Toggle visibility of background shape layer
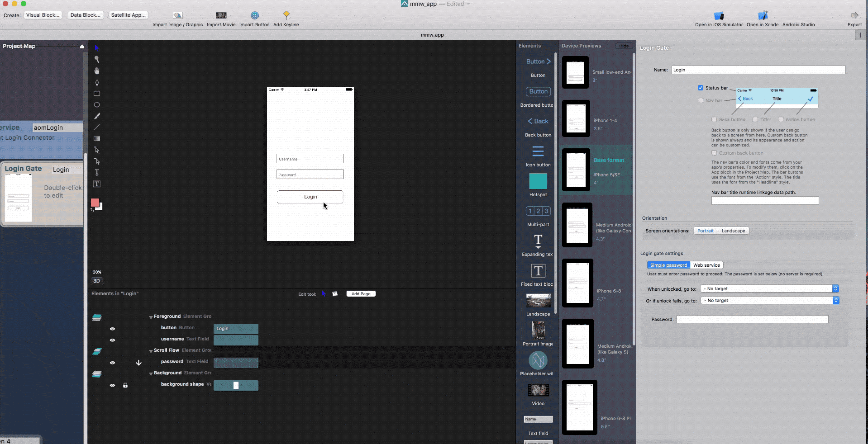Image resolution: width=868 pixels, height=444 pixels. point(112,385)
